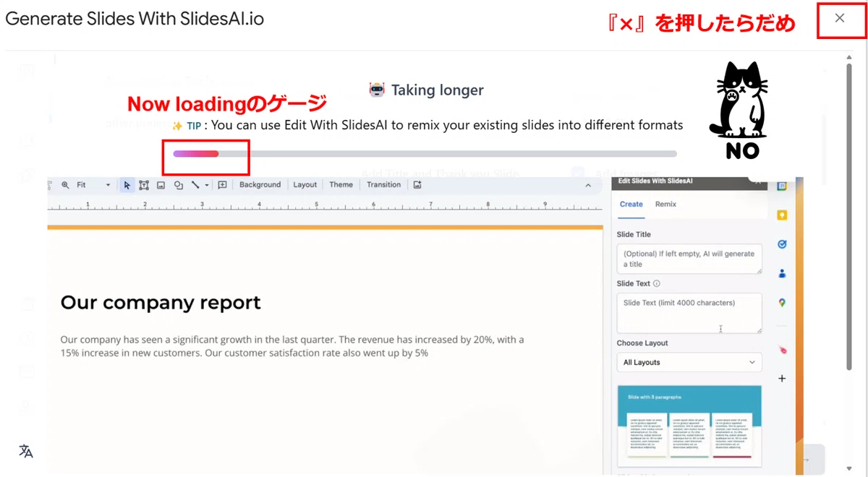Viewport: 868px width, 477px height.
Task: Click the add comment icon
Action: [222, 185]
